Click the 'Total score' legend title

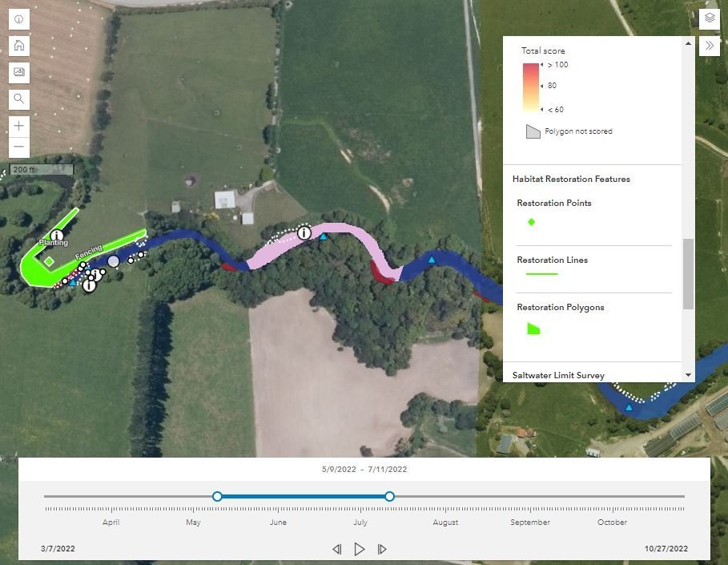coord(543,50)
